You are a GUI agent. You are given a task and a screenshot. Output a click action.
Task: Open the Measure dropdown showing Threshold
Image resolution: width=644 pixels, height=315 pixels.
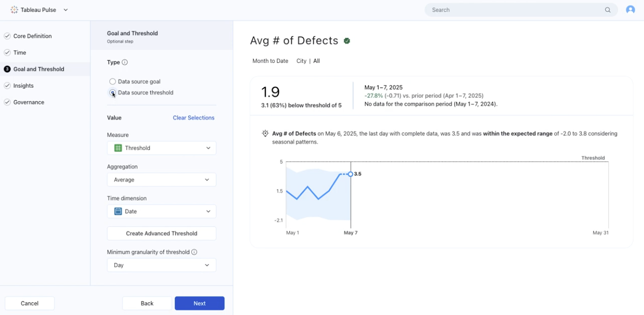point(161,148)
